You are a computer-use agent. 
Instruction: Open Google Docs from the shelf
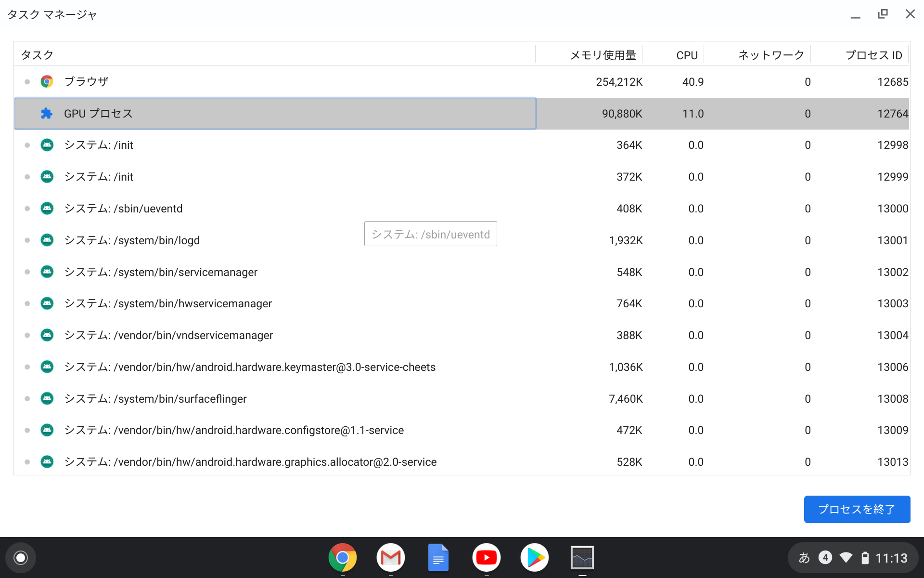(x=438, y=557)
